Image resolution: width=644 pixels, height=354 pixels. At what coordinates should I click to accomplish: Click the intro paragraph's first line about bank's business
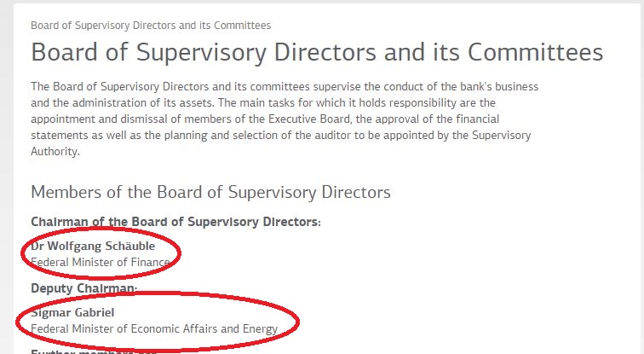coord(285,87)
